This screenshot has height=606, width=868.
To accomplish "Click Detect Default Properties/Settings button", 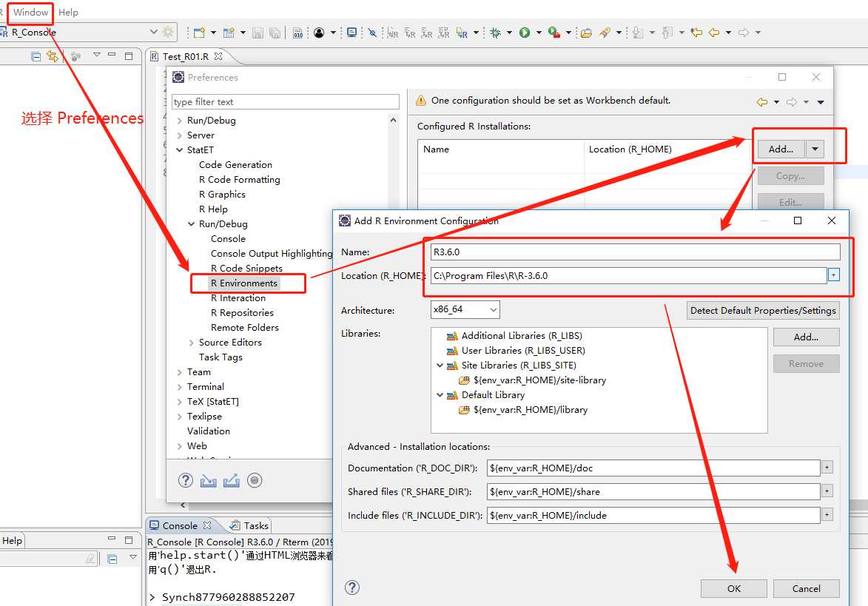I will (763, 311).
